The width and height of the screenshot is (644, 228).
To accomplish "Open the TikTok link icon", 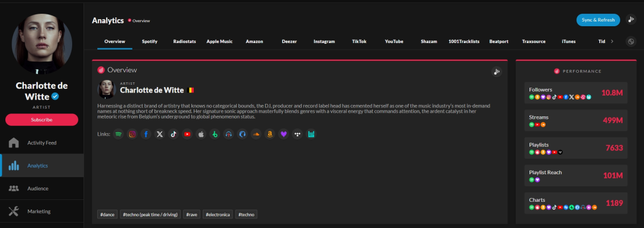I will [x=174, y=134].
